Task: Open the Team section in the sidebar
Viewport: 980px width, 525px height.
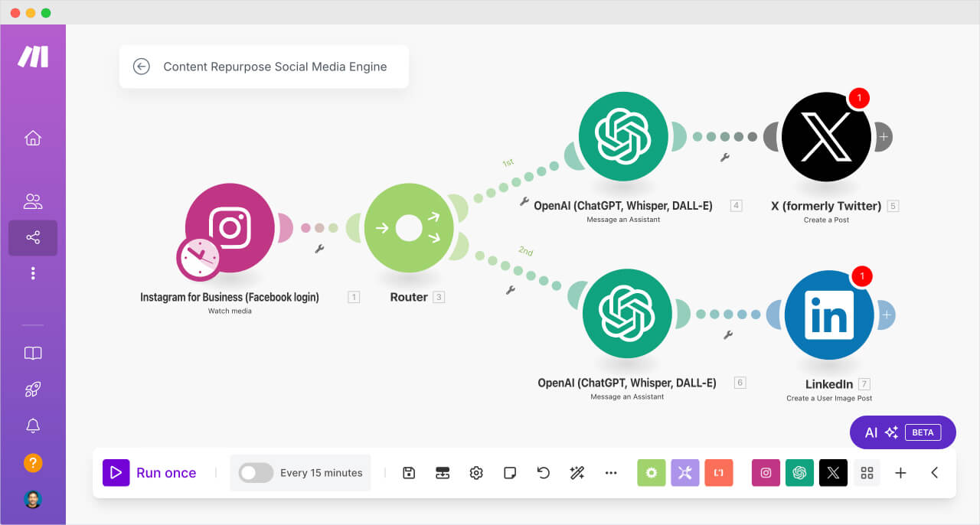Action: 33,201
